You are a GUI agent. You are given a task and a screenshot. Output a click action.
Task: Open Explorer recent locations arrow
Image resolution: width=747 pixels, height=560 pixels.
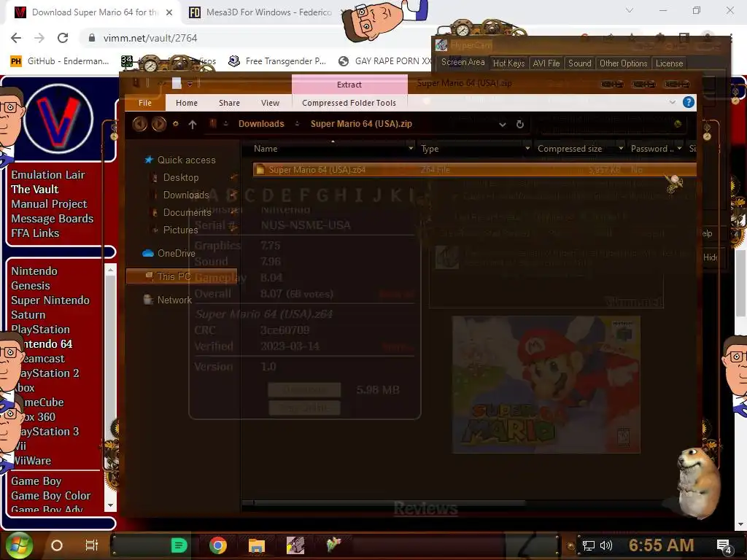click(x=175, y=124)
